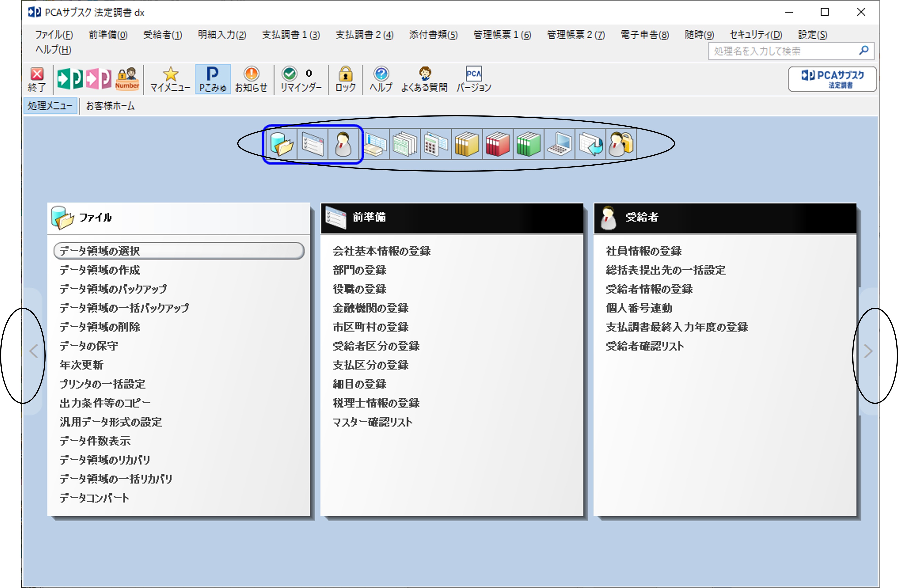The width and height of the screenshot is (898, 588).
Task: Open よくある質問 icon
Action: pos(424,79)
